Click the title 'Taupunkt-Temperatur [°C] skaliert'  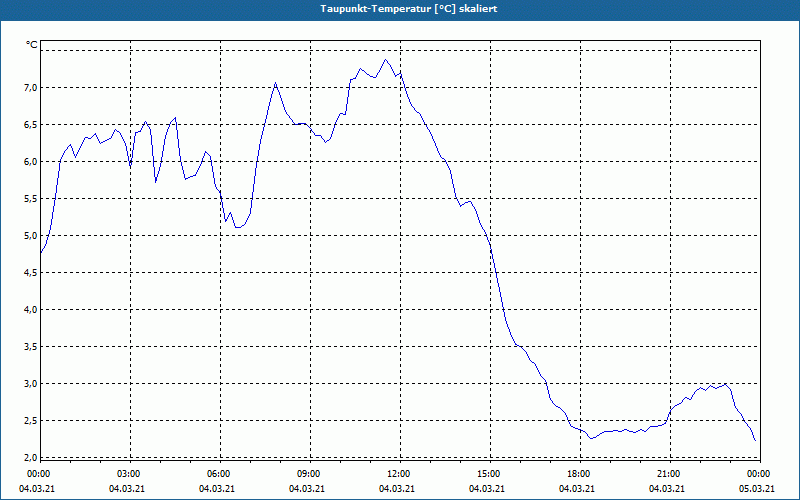click(409, 9)
